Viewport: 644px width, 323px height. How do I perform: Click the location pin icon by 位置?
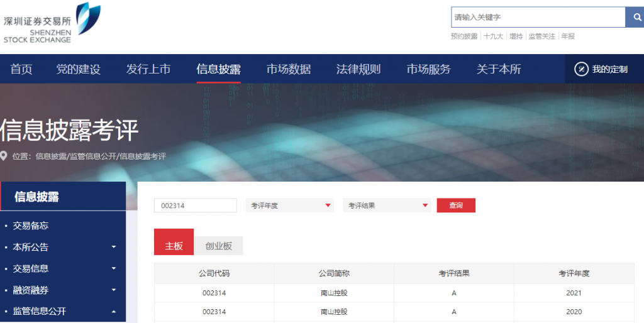(x=4, y=156)
